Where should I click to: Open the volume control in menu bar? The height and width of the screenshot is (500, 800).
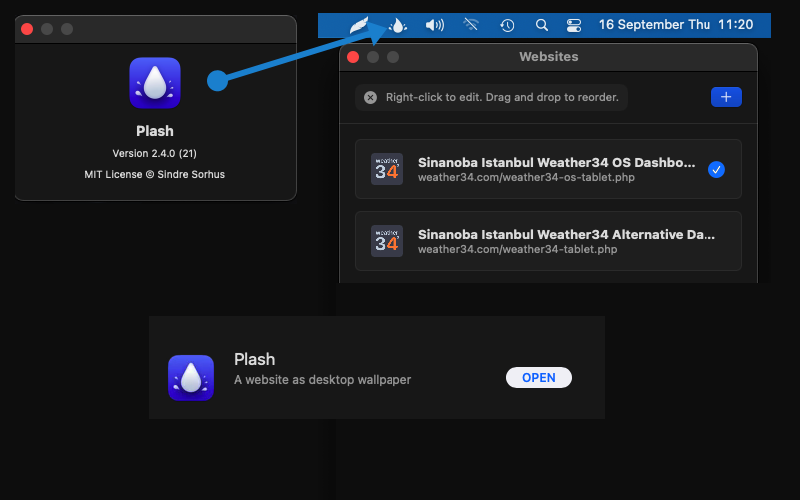pyautogui.click(x=435, y=25)
